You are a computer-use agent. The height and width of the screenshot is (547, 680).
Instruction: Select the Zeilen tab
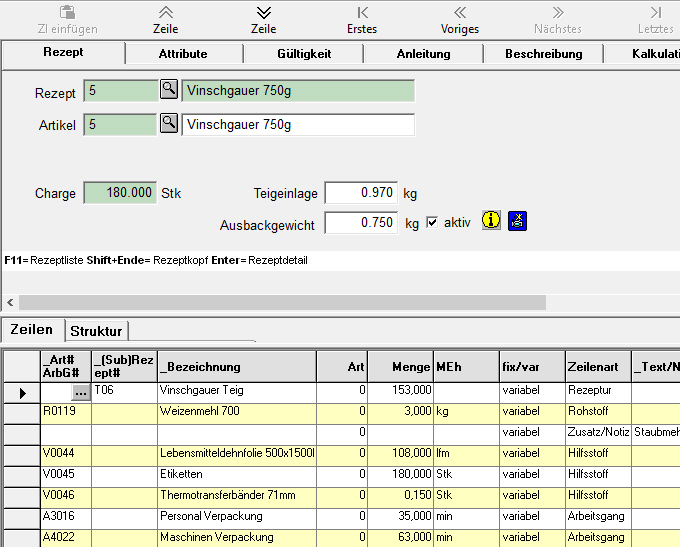click(x=32, y=330)
